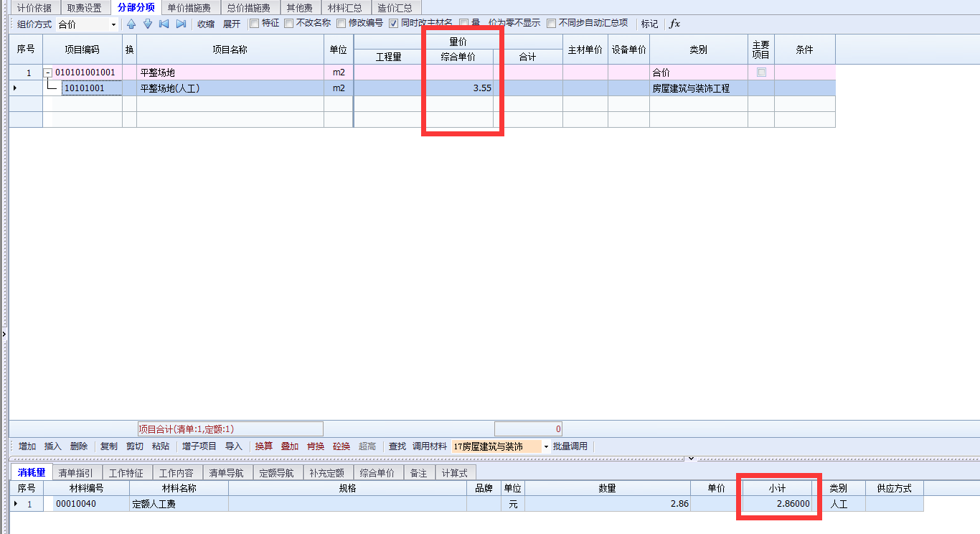980x534 pixels.
Task: Open the 清单指引 tab
Action: pos(77,473)
